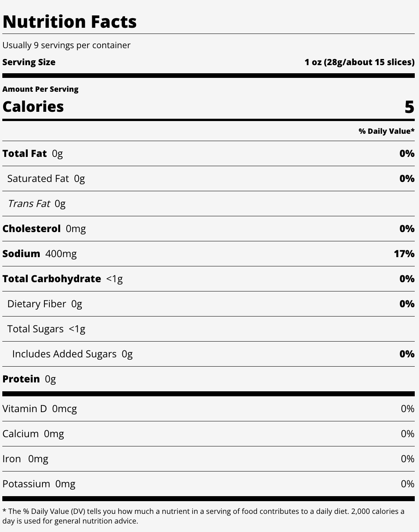Select the Protein 0g row
This screenshot has height=532, width=419.
pyautogui.click(x=208, y=379)
